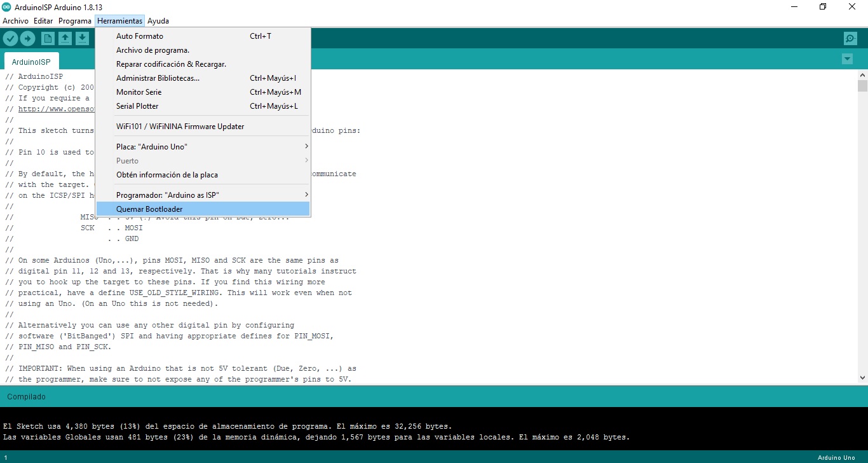868x463 pixels.
Task: Select Auto Formato from menu
Action: [x=203, y=36]
